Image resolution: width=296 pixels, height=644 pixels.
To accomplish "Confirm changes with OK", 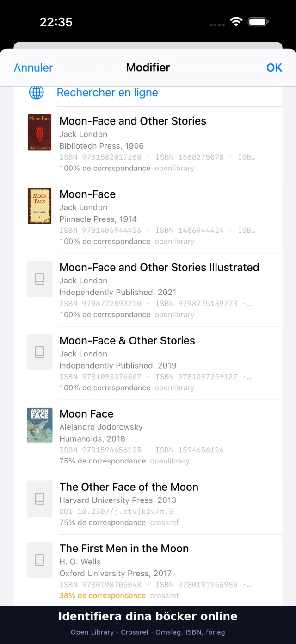I will point(274,68).
